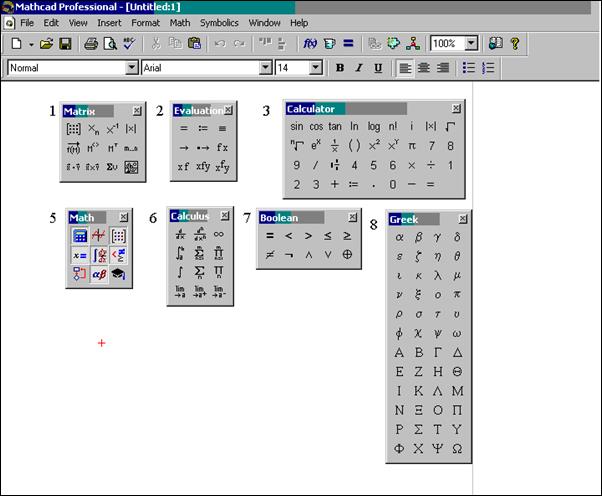Open the Math menu
The height and width of the screenshot is (496, 602).
point(180,23)
